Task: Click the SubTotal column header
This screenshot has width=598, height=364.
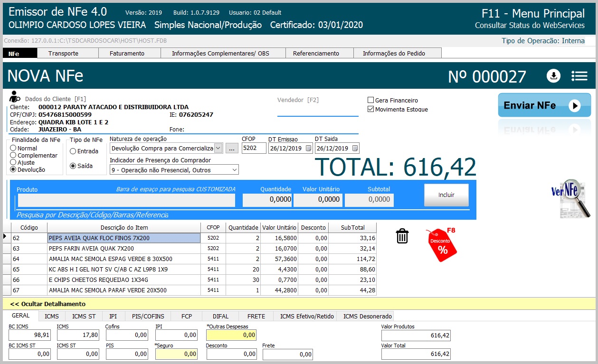Action: pyautogui.click(x=352, y=227)
